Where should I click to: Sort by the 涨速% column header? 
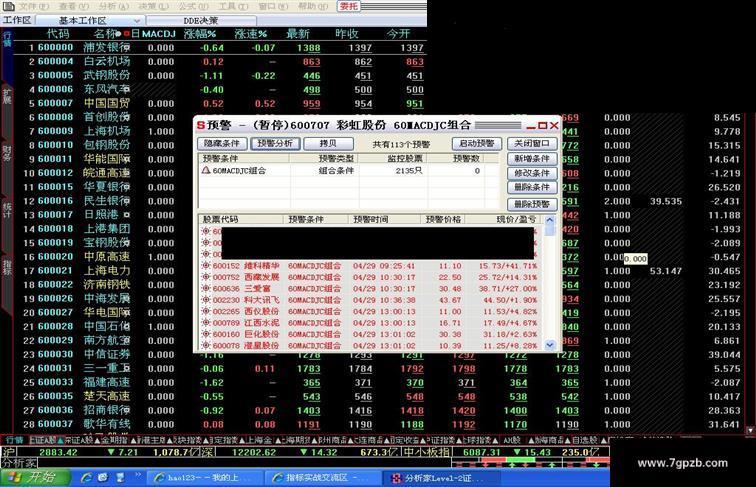click(x=251, y=34)
